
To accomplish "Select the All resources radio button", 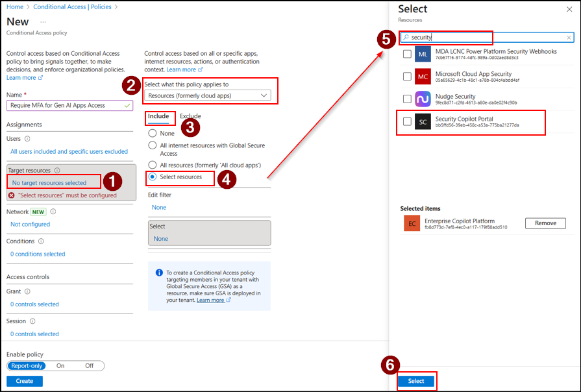I will coord(153,165).
